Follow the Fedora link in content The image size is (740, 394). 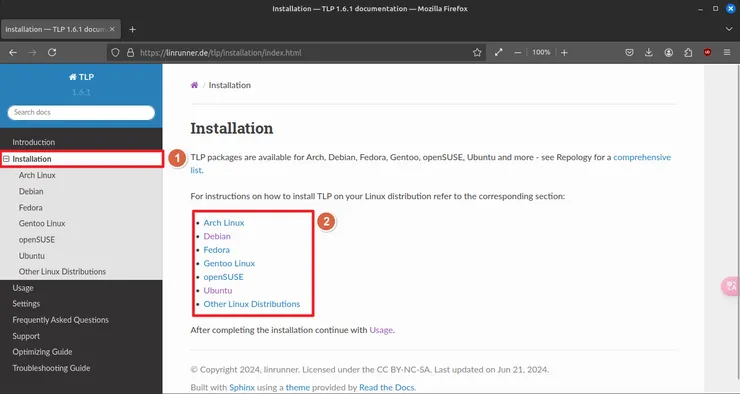pyautogui.click(x=217, y=250)
